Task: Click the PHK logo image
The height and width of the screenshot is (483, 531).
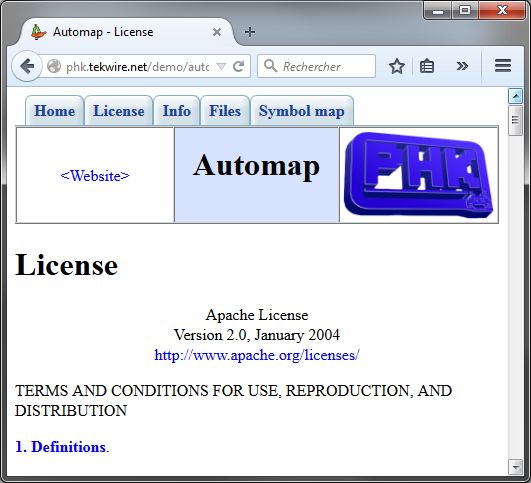Action: pyautogui.click(x=419, y=174)
